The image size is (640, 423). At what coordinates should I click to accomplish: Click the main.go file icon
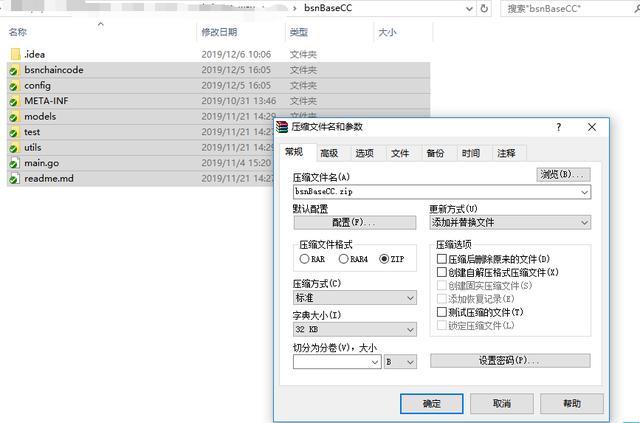point(14,163)
